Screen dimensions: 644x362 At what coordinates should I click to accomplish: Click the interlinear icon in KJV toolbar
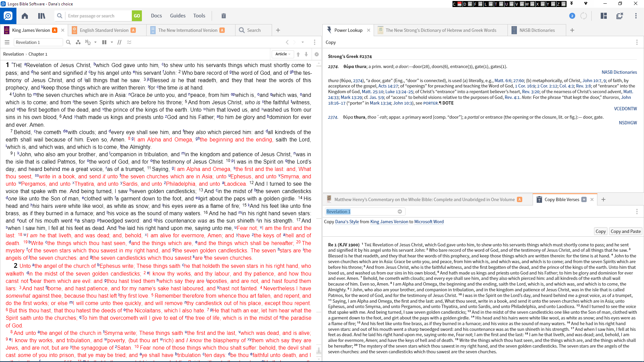tap(88, 42)
